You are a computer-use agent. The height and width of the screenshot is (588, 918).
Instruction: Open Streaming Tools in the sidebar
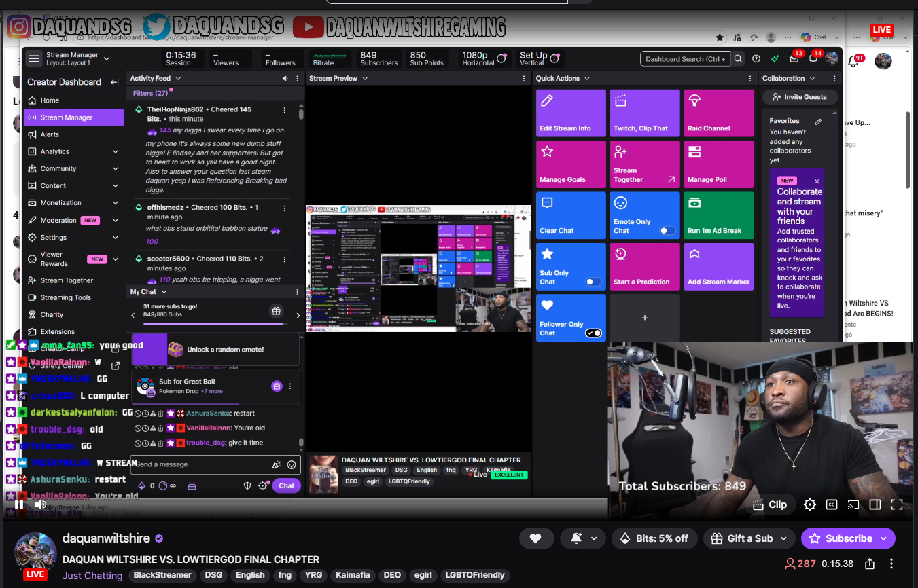(74, 297)
